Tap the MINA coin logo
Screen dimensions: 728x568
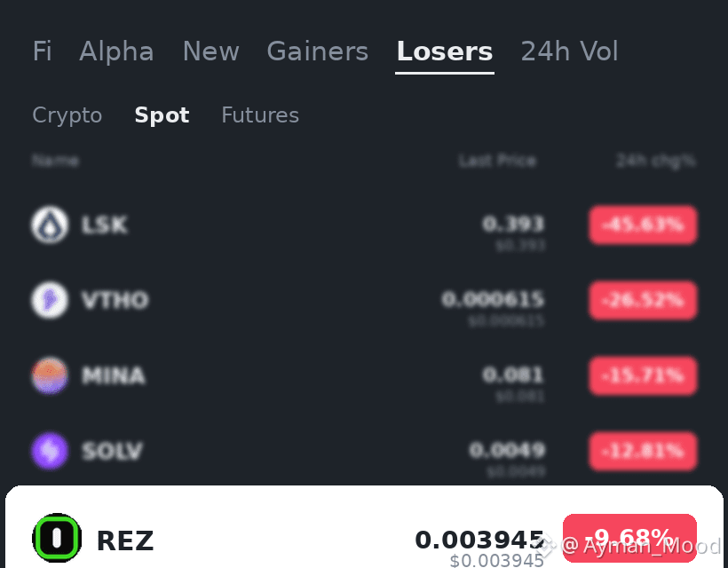point(50,375)
